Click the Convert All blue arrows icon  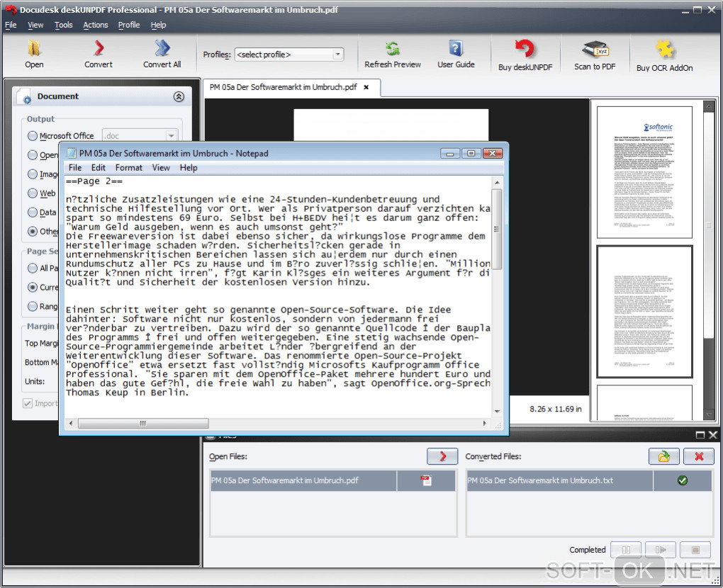[162, 48]
